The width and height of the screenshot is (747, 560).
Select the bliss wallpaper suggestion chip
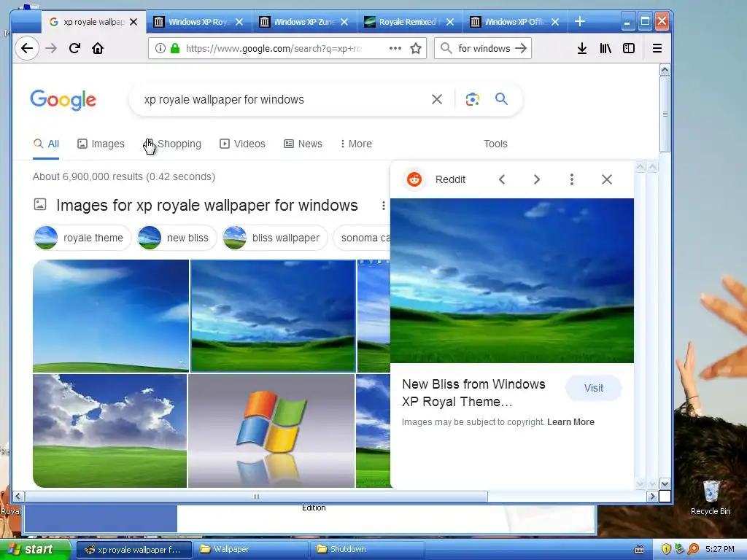(275, 238)
